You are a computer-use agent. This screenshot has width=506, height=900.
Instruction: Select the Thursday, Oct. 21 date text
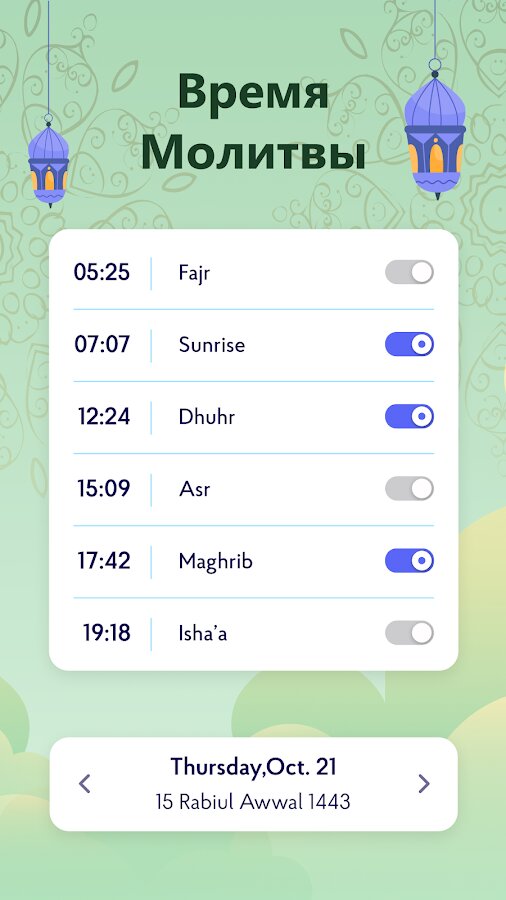[253, 767]
